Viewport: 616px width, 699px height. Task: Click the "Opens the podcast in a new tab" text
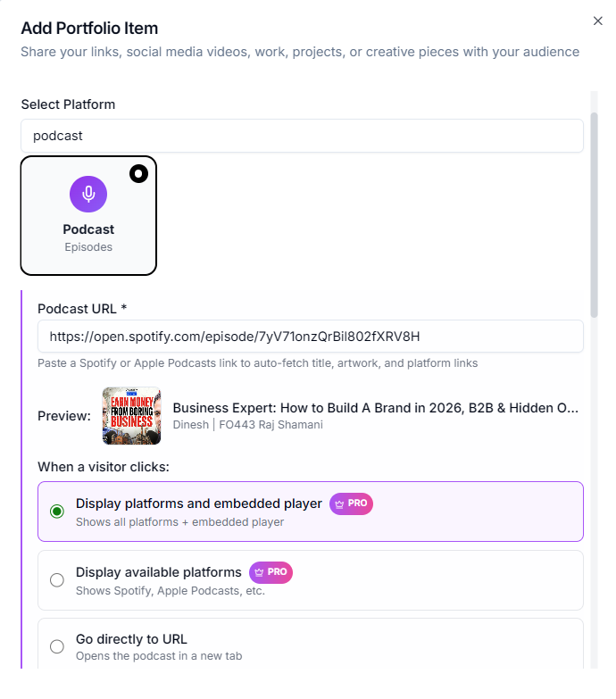tap(159, 656)
